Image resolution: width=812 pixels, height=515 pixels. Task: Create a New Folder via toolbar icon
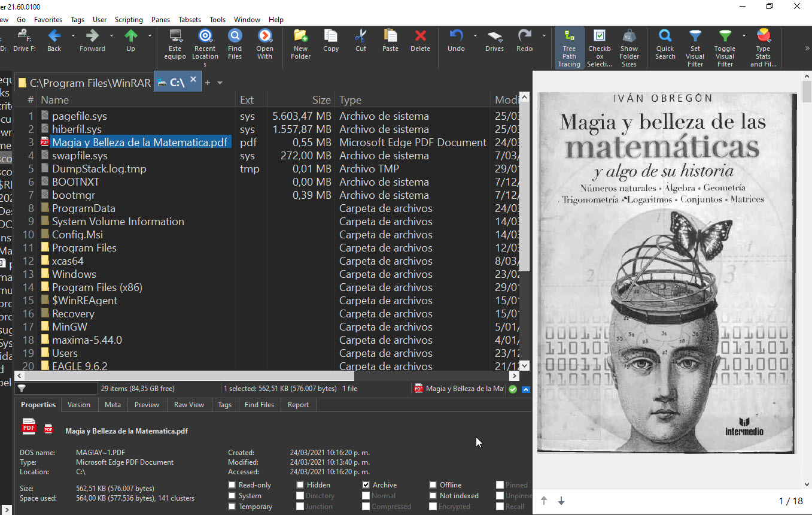(x=300, y=36)
